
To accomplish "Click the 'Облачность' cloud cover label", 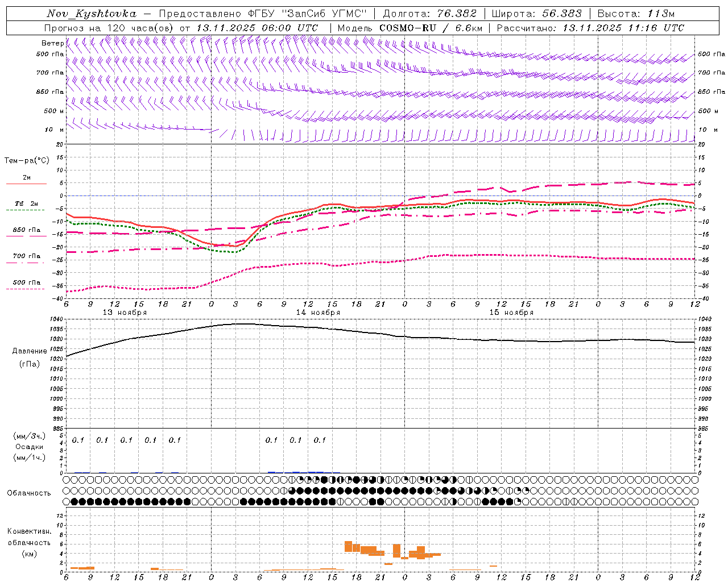I will [29, 493].
